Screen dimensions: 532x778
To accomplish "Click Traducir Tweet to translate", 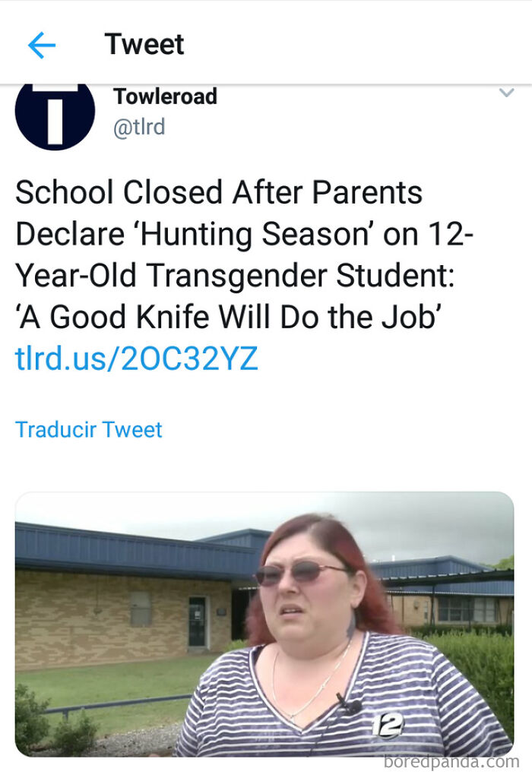I will pos(88,429).
